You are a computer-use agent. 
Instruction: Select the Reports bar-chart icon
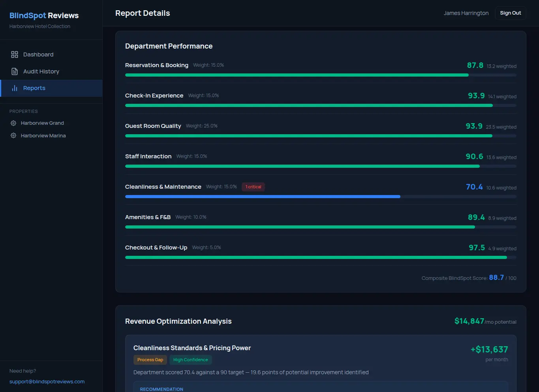point(15,88)
